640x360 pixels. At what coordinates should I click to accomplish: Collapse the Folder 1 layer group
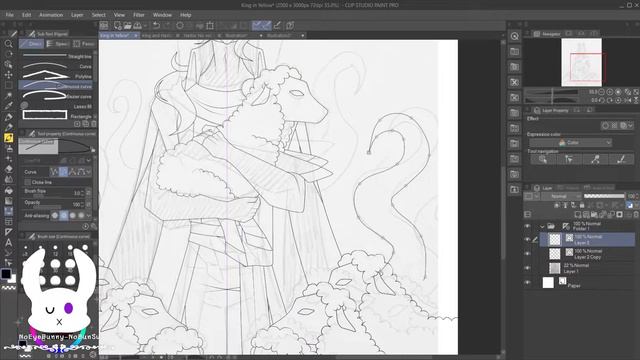pyautogui.click(x=542, y=226)
